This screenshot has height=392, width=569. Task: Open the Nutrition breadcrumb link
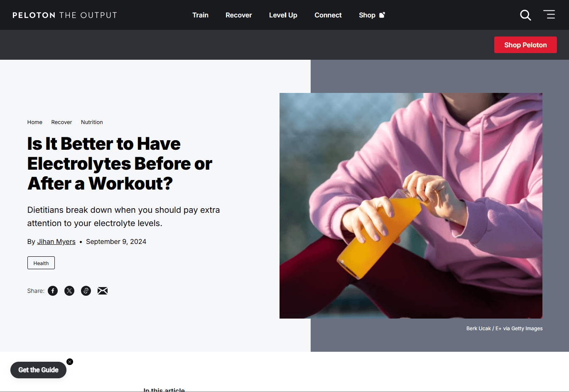pyautogui.click(x=92, y=122)
